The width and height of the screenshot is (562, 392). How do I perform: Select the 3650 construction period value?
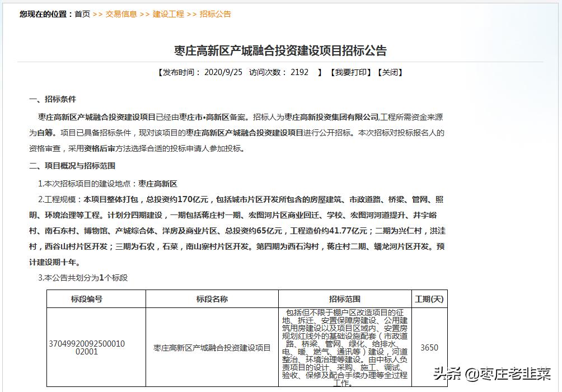tap(429, 347)
